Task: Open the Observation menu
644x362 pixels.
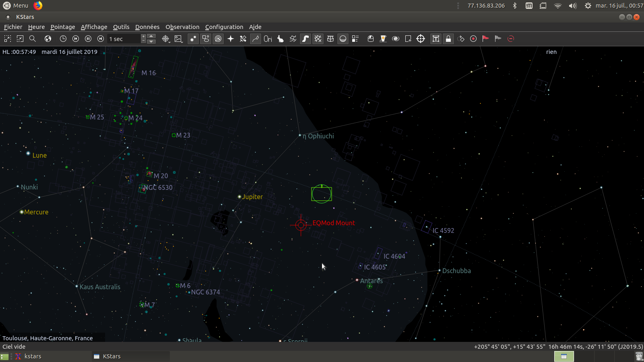Action: [182, 27]
